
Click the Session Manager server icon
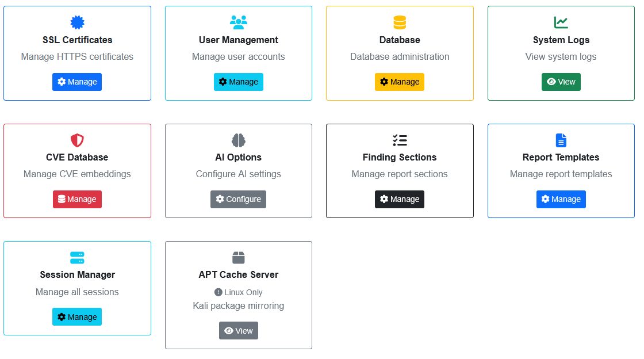[x=77, y=257]
